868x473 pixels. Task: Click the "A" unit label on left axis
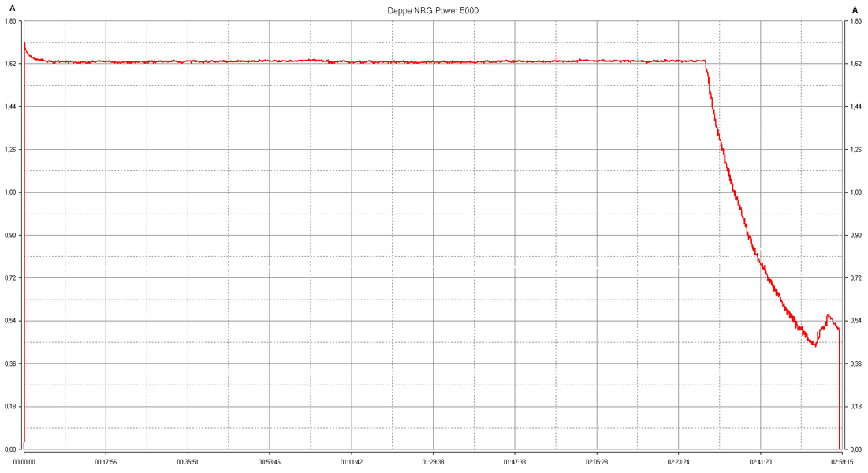click(x=13, y=9)
